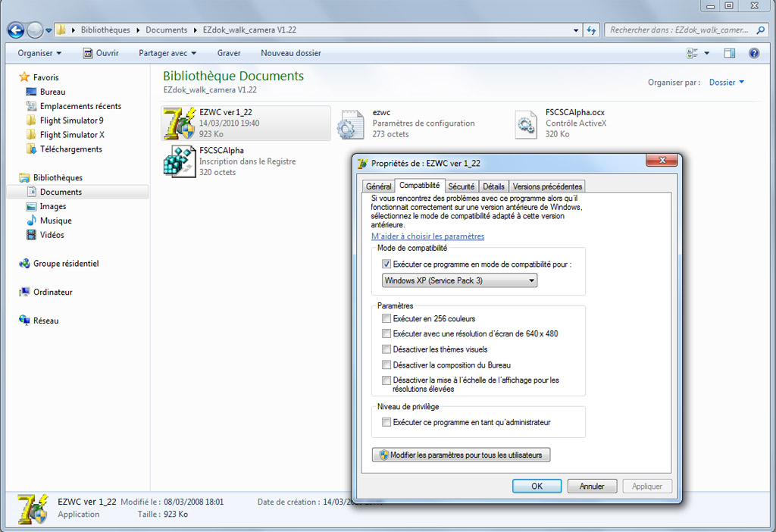This screenshot has height=532, width=776.
Task: Click the EZdok_walk_camera V1.22 breadcrumb
Action: pos(249,30)
